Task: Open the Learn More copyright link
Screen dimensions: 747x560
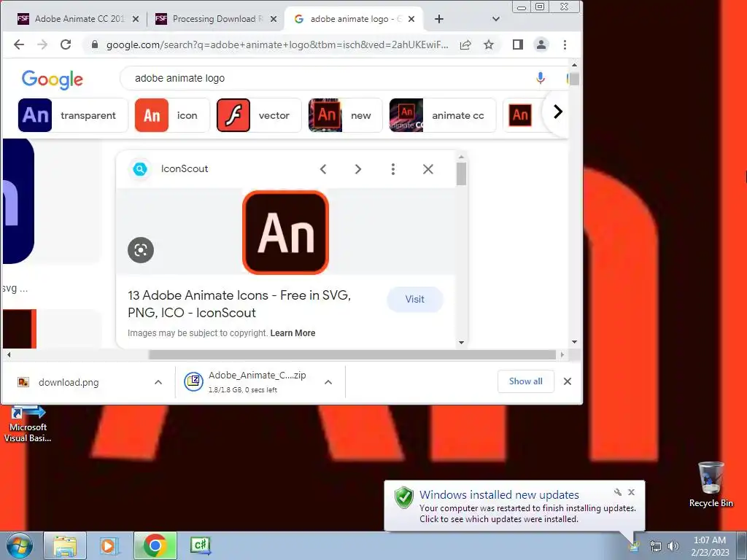Action: pyautogui.click(x=293, y=333)
